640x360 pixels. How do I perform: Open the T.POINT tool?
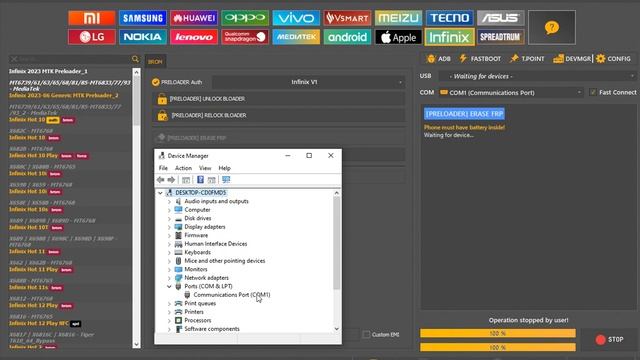[x=527, y=59]
